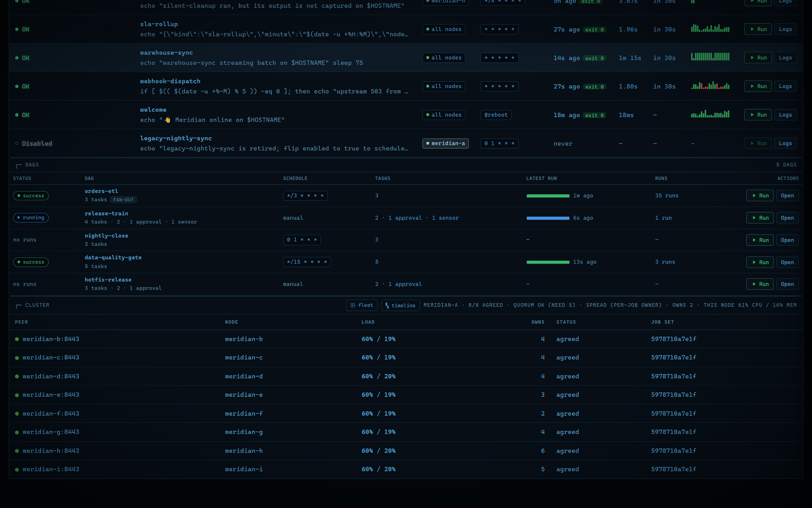This screenshot has height=508, width=812.
Task: Click the @reboot schedule chip
Action: 496,115
